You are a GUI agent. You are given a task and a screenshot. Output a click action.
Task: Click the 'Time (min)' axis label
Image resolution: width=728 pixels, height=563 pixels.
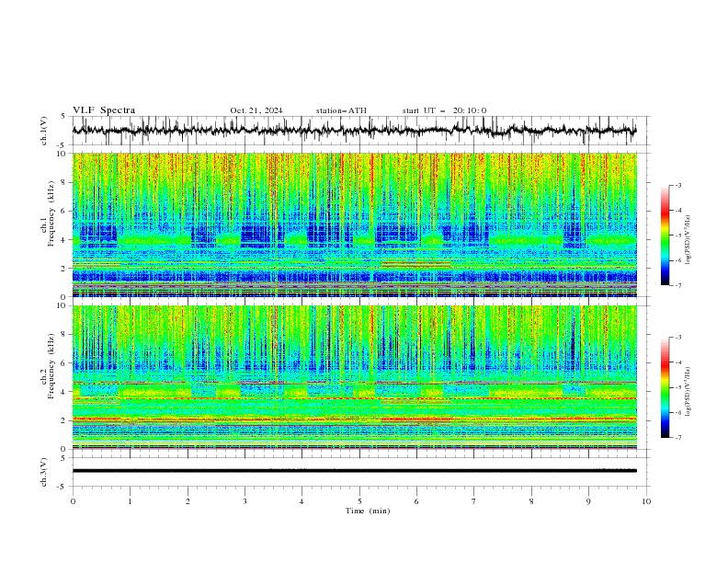point(368,511)
